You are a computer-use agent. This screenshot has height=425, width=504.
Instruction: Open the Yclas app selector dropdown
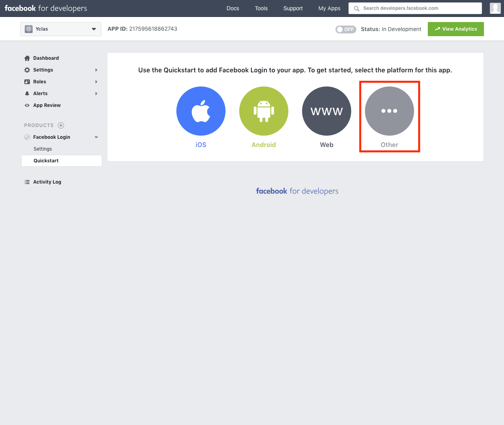(x=60, y=29)
